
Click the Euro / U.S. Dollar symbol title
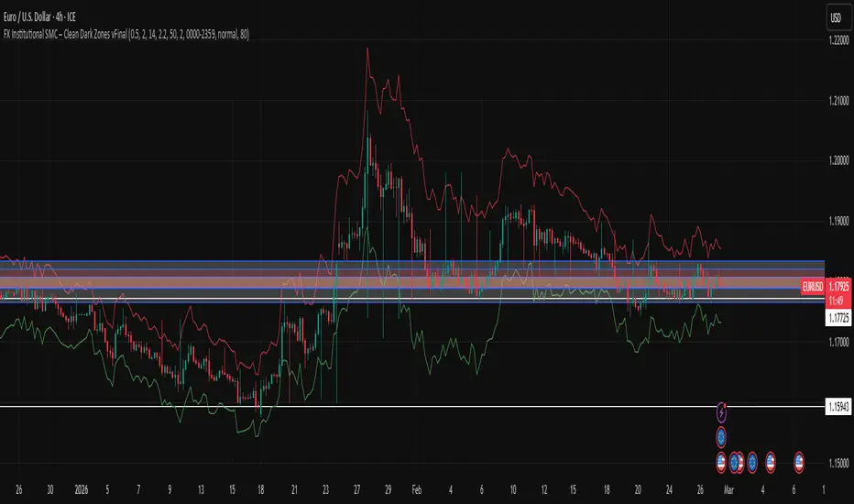tap(39, 16)
